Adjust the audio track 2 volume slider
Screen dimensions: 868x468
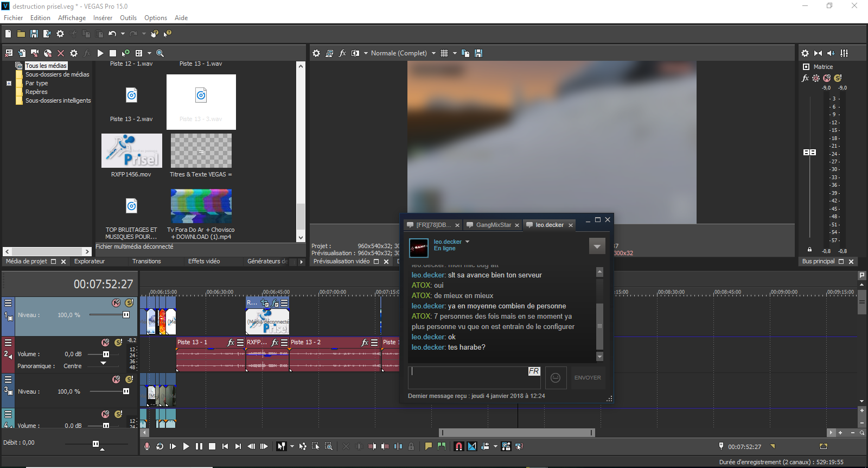coord(106,354)
